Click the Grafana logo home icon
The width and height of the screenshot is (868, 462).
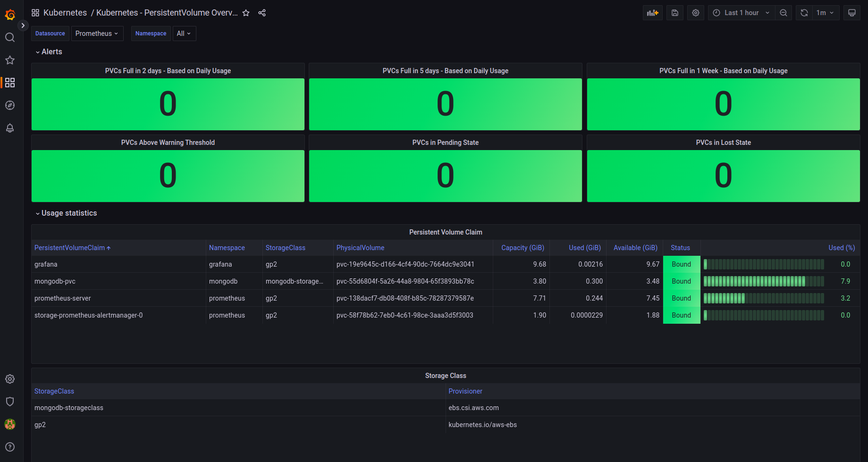(x=10, y=15)
